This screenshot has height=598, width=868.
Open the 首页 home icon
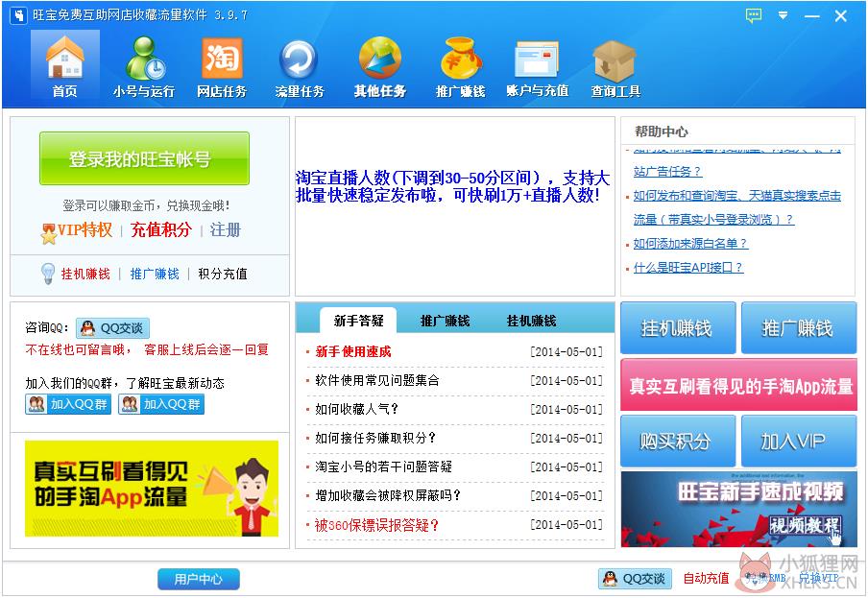pyautogui.click(x=64, y=65)
